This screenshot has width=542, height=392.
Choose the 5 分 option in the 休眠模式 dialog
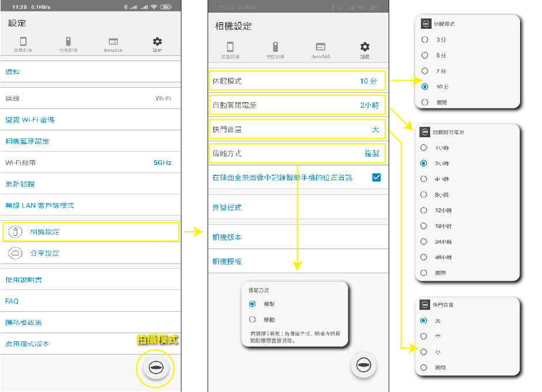point(425,55)
